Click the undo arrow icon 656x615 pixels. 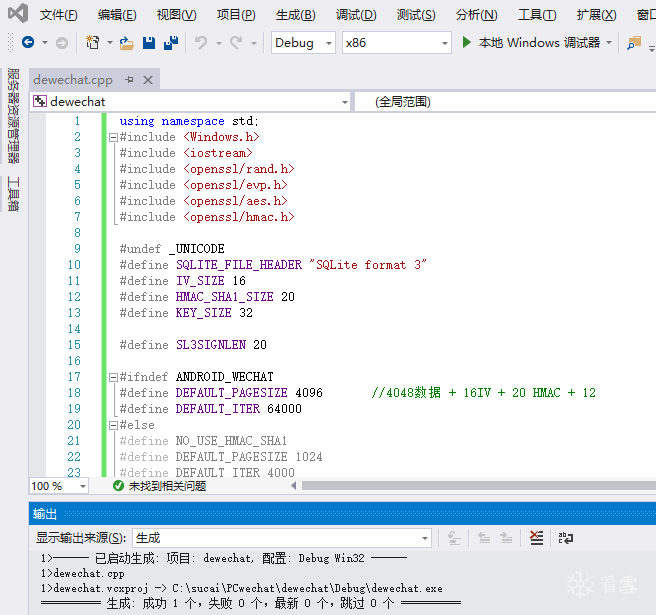pos(201,42)
